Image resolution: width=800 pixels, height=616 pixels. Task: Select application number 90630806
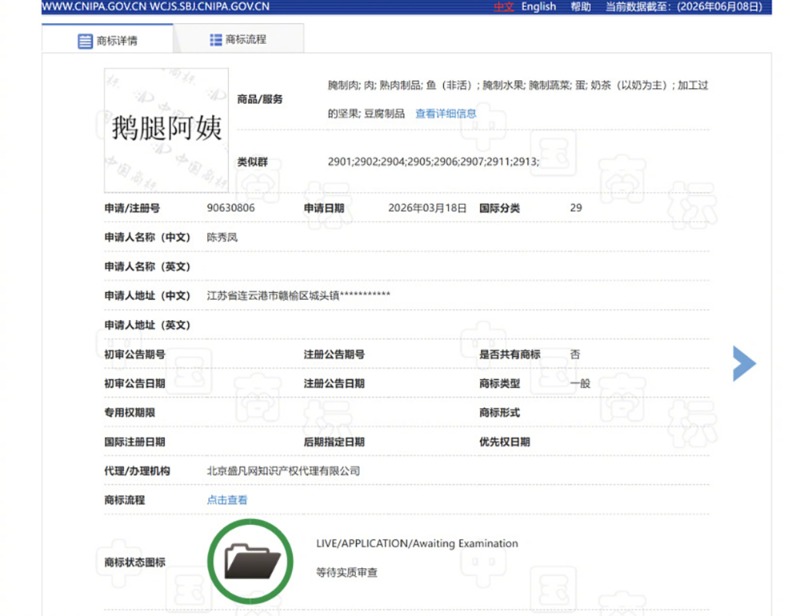click(231, 208)
